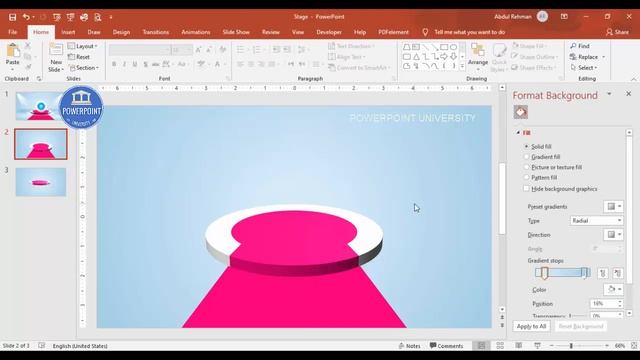Switch to the Insert tab

(68, 32)
